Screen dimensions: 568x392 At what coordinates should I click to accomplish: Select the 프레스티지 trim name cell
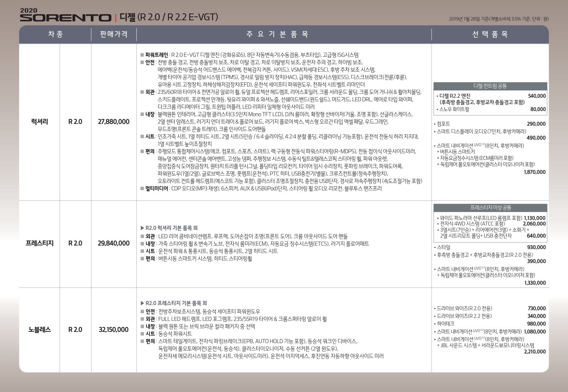[40, 243]
